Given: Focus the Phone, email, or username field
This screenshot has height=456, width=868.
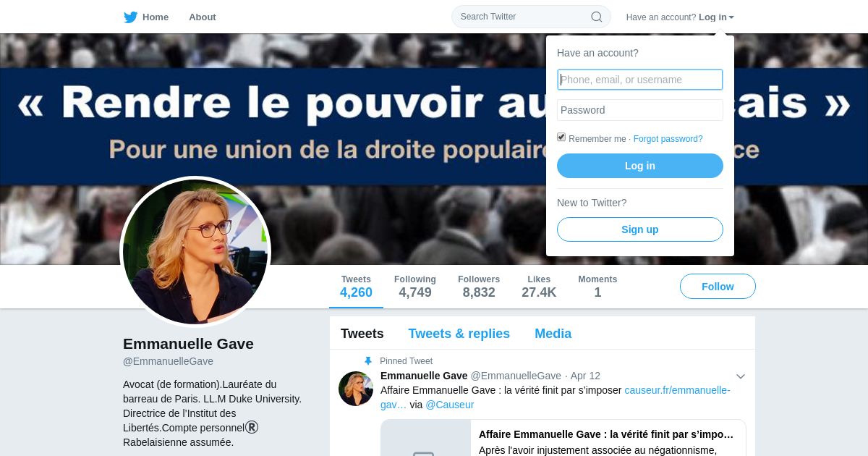Looking at the screenshot, I should point(640,80).
